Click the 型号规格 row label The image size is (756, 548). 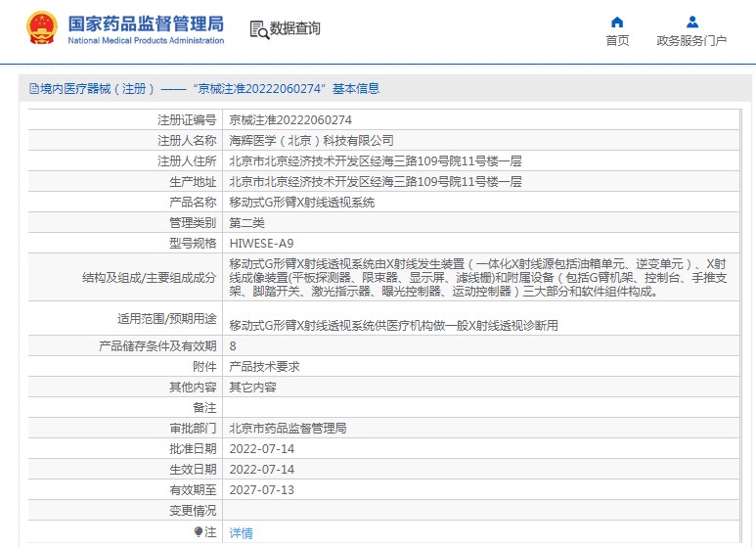pyautogui.click(x=193, y=243)
